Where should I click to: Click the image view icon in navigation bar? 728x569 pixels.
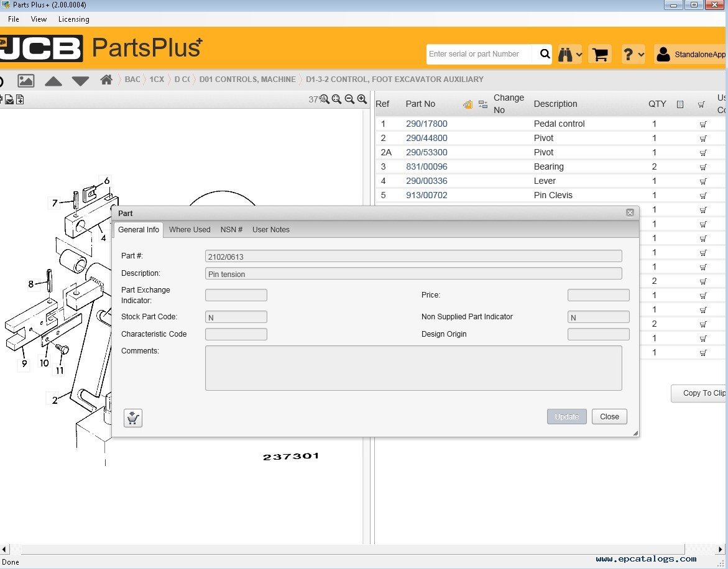click(25, 81)
